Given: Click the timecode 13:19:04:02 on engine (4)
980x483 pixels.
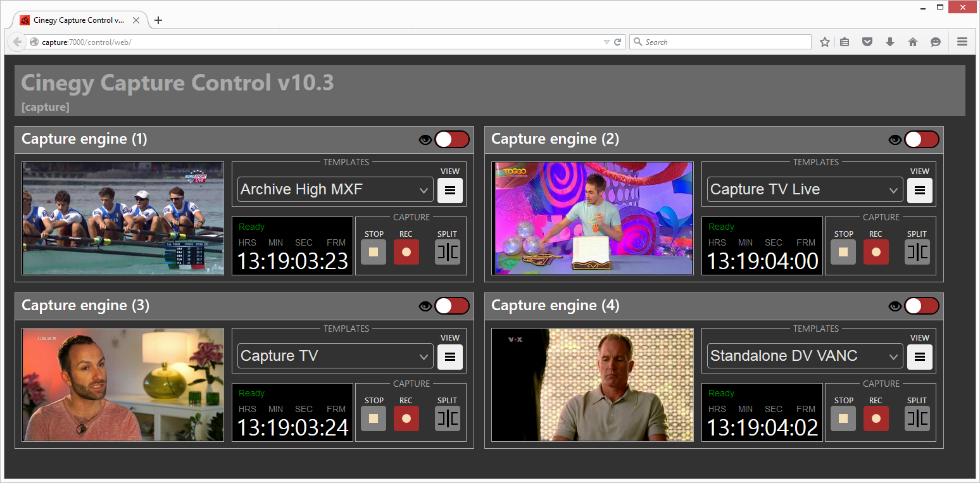Looking at the screenshot, I should tap(762, 428).
